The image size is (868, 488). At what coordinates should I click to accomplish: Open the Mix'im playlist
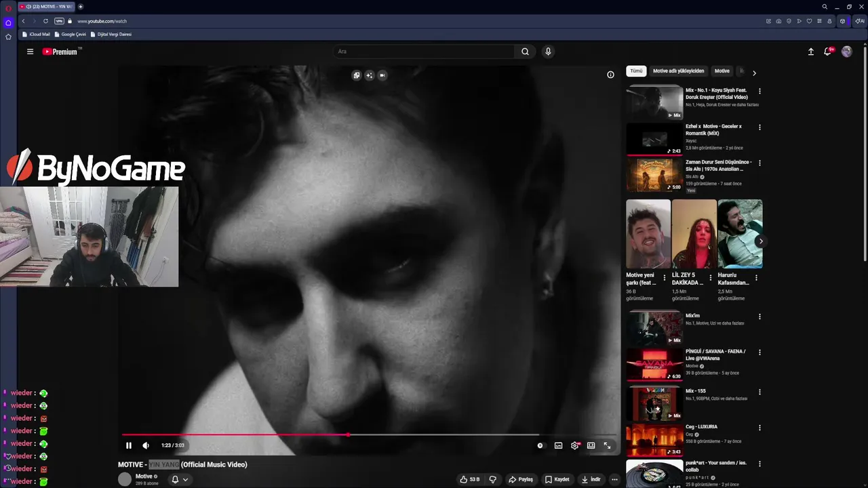654,327
